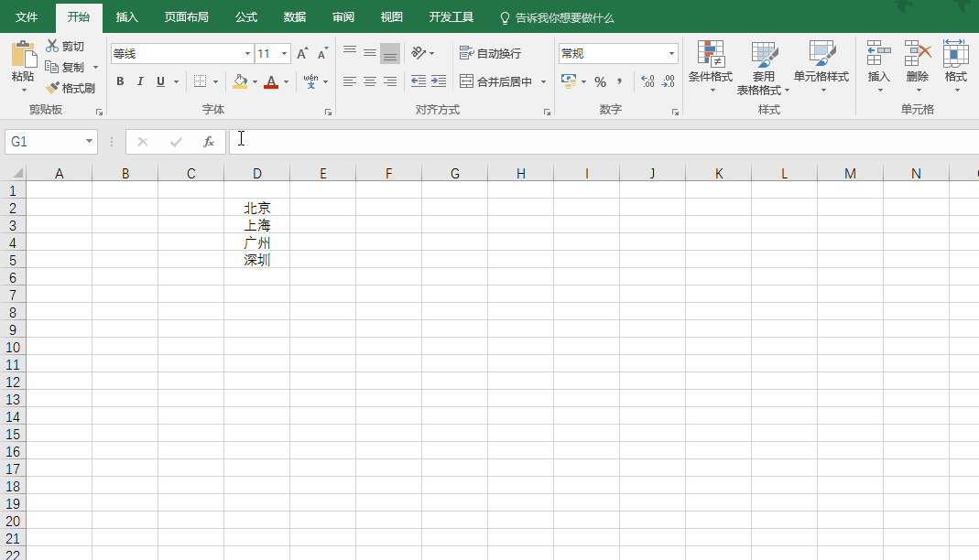Open the Name Box dropdown arrow
This screenshot has width=979, height=560.
[89, 142]
